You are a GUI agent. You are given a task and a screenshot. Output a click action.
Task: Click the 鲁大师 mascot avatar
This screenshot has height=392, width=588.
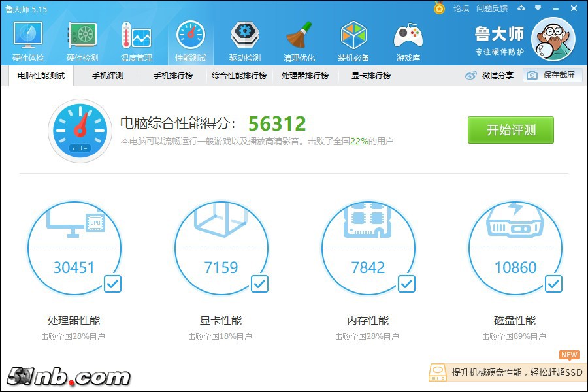(x=553, y=39)
